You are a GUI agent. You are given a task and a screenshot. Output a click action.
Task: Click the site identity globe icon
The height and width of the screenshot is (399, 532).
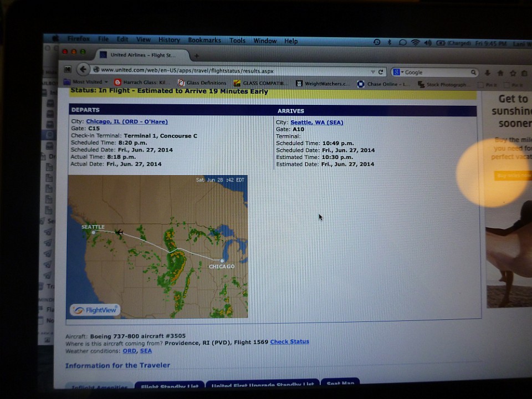[96, 70]
